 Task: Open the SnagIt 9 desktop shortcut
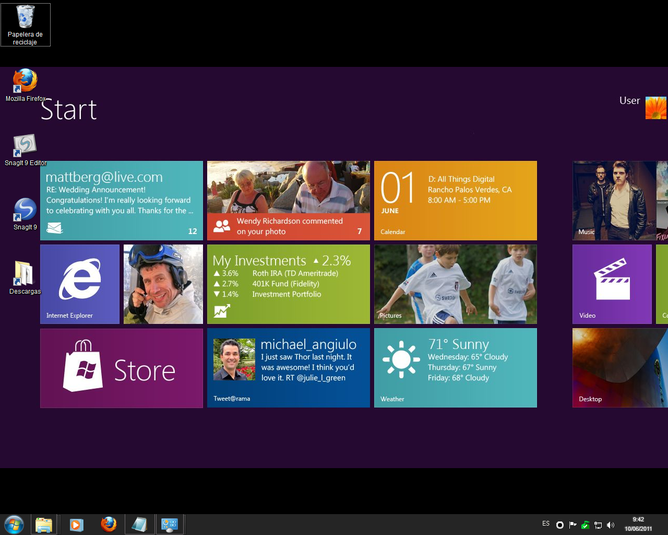click(25, 214)
